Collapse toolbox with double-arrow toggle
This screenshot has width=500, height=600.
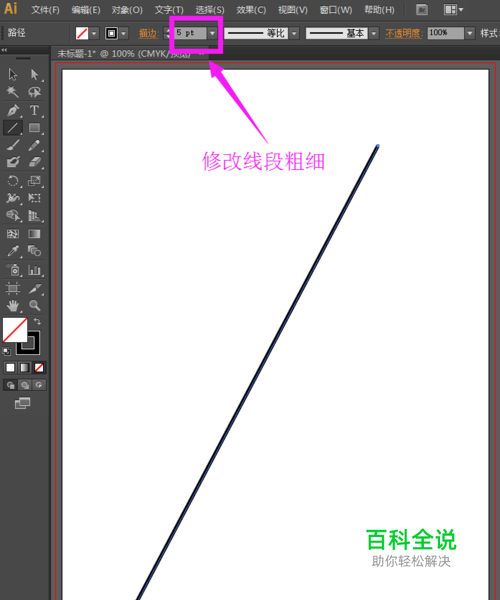pyautogui.click(x=5, y=50)
